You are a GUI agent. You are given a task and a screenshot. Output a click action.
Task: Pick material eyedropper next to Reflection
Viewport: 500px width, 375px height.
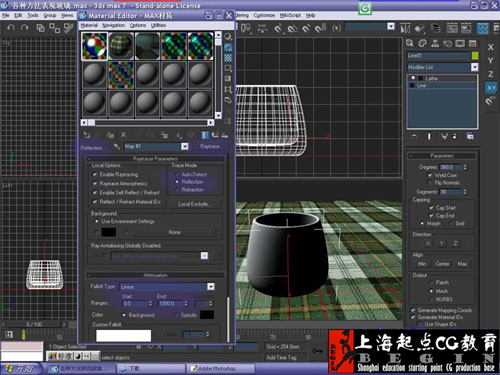(117, 146)
